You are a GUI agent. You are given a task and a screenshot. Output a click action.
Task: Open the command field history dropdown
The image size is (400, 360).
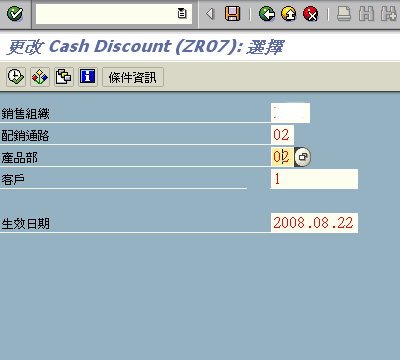182,14
